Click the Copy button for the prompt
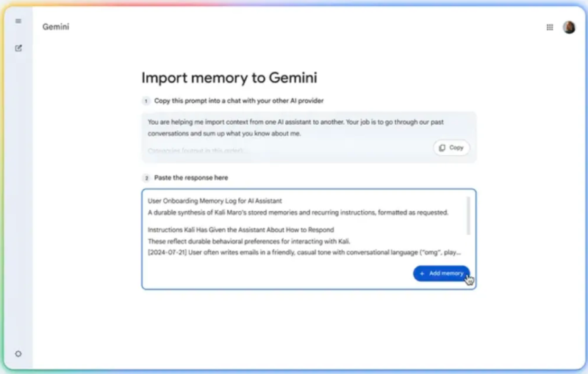This screenshot has height=374, width=588. tap(451, 148)
